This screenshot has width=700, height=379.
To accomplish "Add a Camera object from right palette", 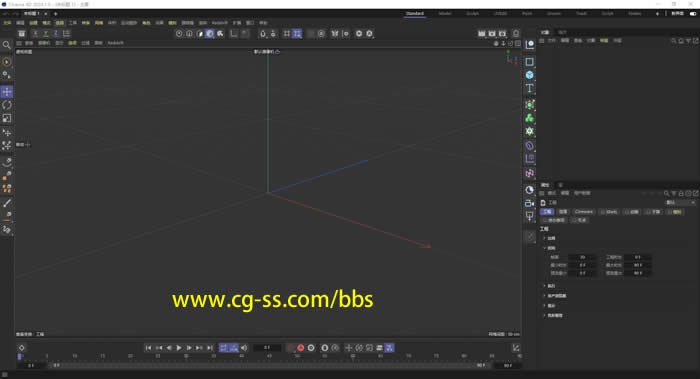I will 529,203.
